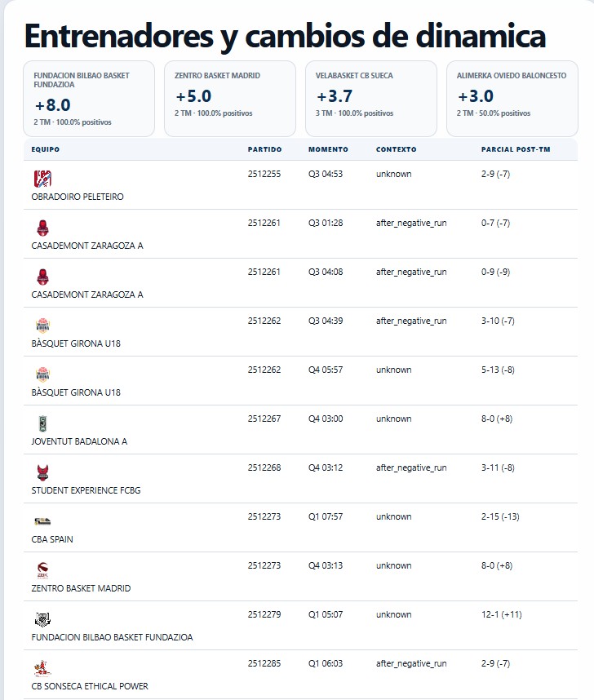Click the MOMENTO column header
The image size is (594, 700).
[x=328, y=149]
